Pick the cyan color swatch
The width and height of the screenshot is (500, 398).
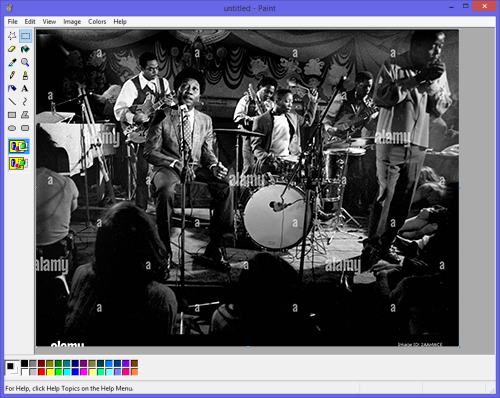click(67, 372)
